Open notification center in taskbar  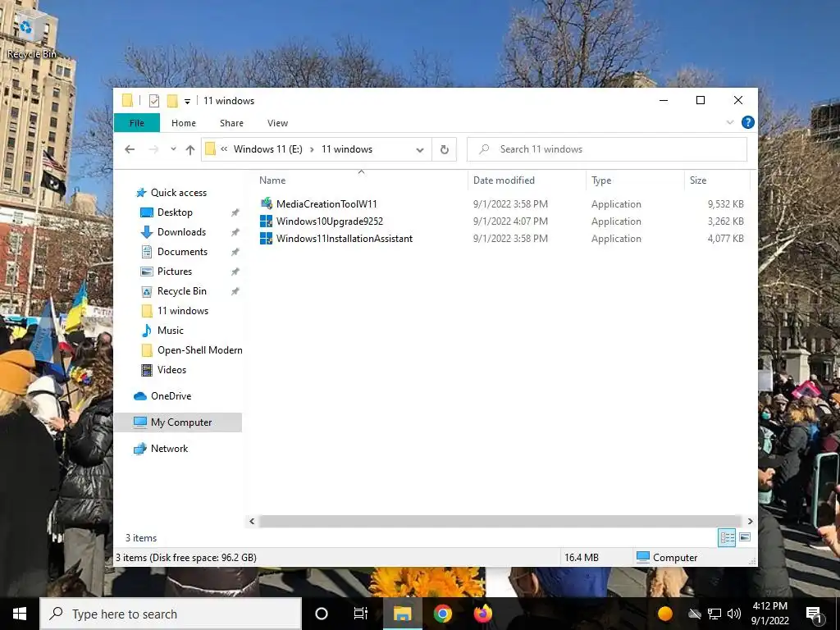(x=814, y=614)
